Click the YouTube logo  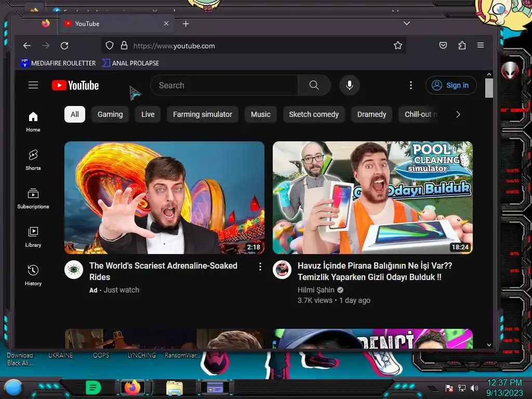tap(75, 85)
